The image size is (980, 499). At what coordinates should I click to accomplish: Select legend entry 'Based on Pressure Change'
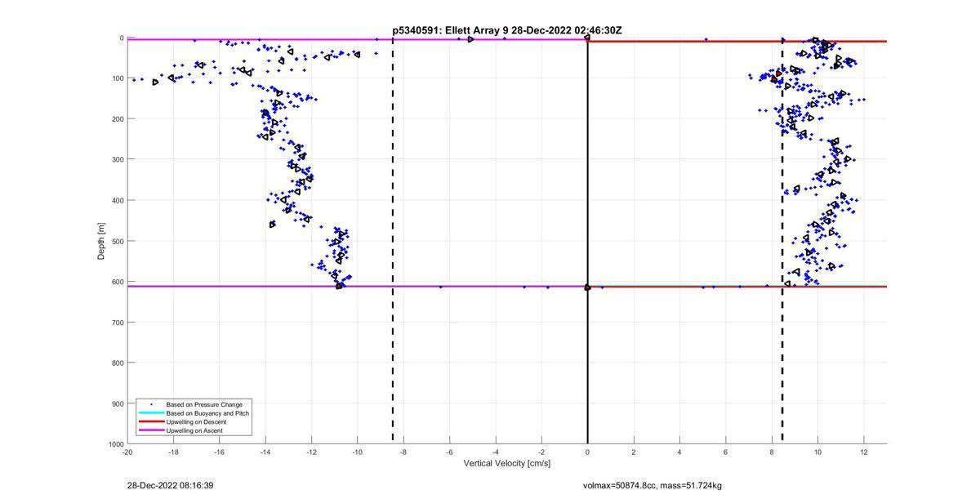coord(204,404)
